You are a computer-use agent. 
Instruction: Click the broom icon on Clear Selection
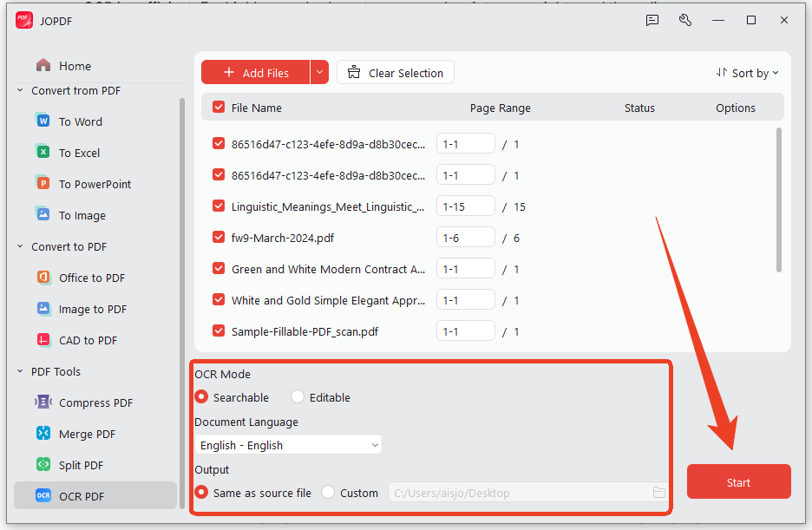[x=354, y=72]
